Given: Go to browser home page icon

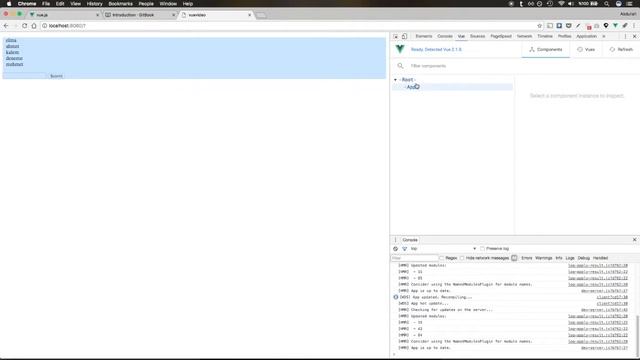Looking at the screenshot, I should 34,26.
